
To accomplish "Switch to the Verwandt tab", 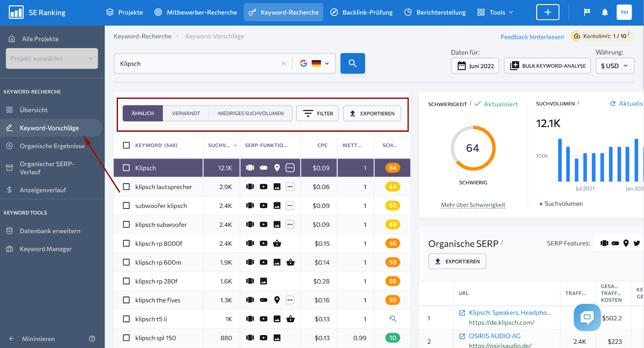I will coord(186,113).
